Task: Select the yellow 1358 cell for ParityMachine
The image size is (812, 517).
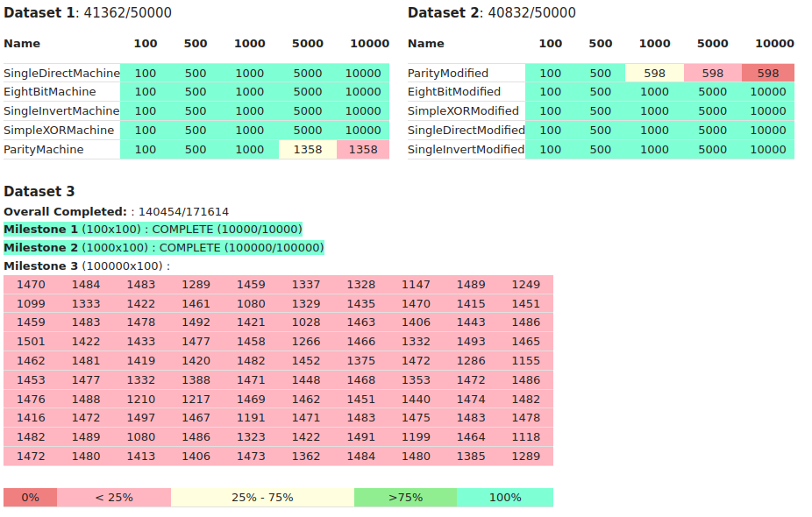Action: click(307, 150)
